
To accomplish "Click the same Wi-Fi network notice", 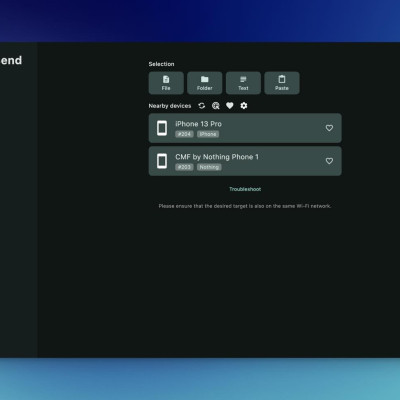I will point(245,206).
